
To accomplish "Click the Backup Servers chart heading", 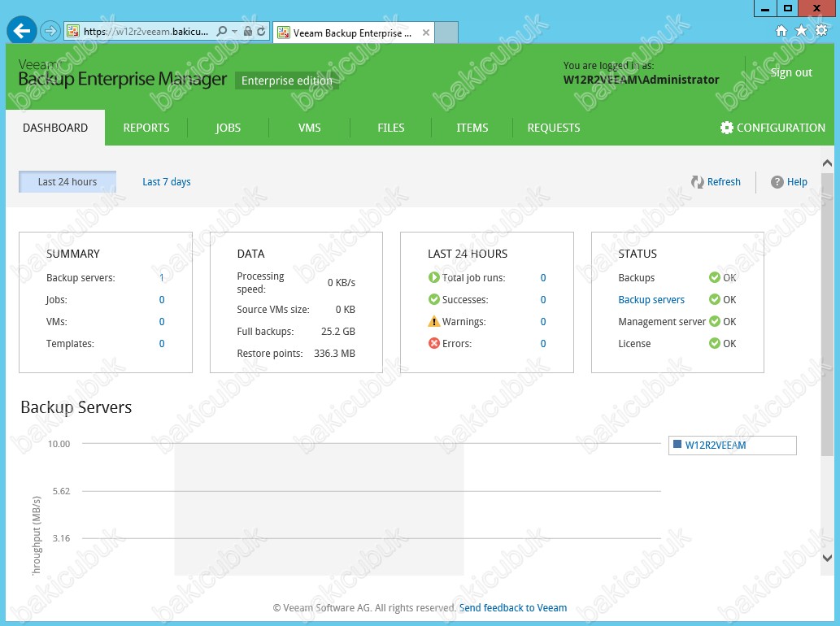I will [76, 407].
